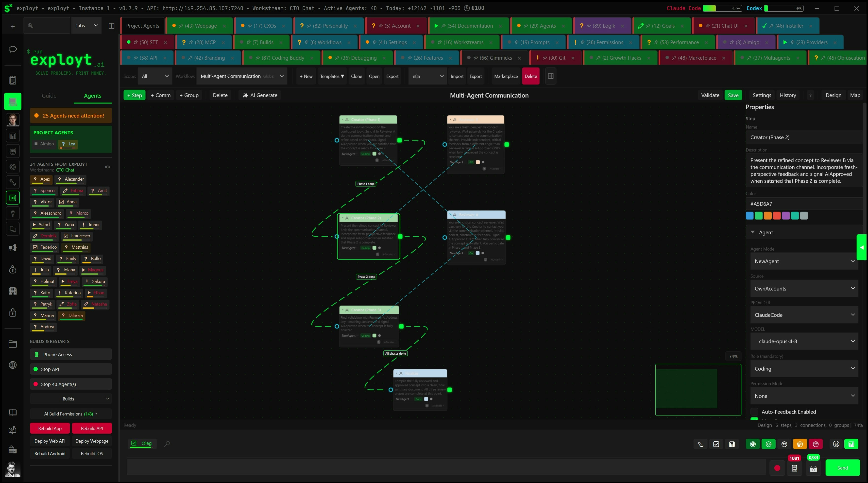Image resolution: width=868 pixels, height=483 pixels.
Task: Open the robot face sidebar icon
Action: pos(13,151)
